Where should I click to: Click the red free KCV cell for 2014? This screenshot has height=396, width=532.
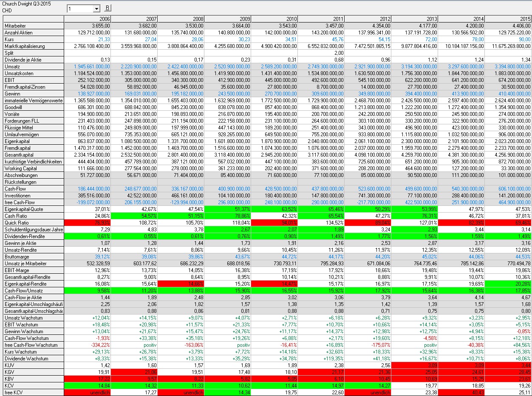461,393
